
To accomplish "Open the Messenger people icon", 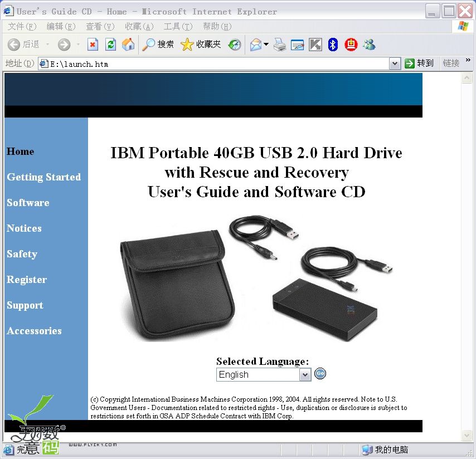I will [370, 45].
